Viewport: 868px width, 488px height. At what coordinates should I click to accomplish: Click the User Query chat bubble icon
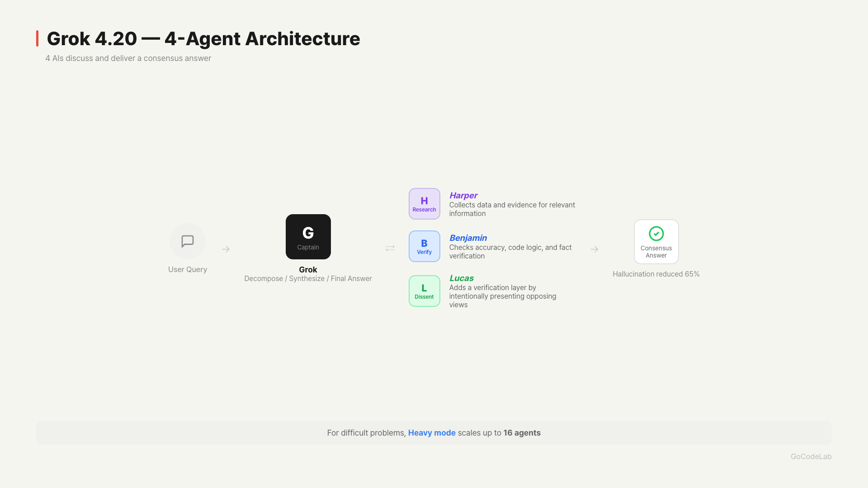tap(187, 241)
